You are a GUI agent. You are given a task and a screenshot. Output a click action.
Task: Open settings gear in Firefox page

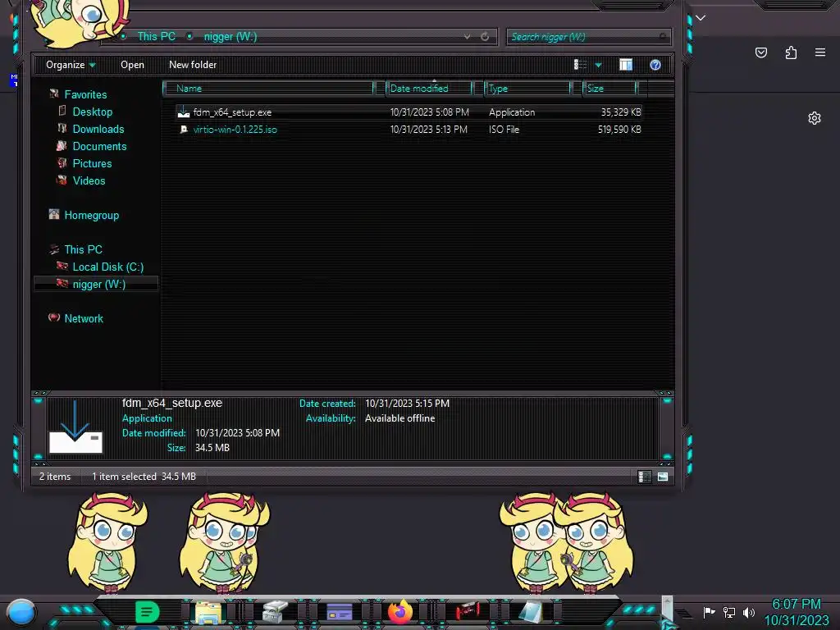coord(815,118)
